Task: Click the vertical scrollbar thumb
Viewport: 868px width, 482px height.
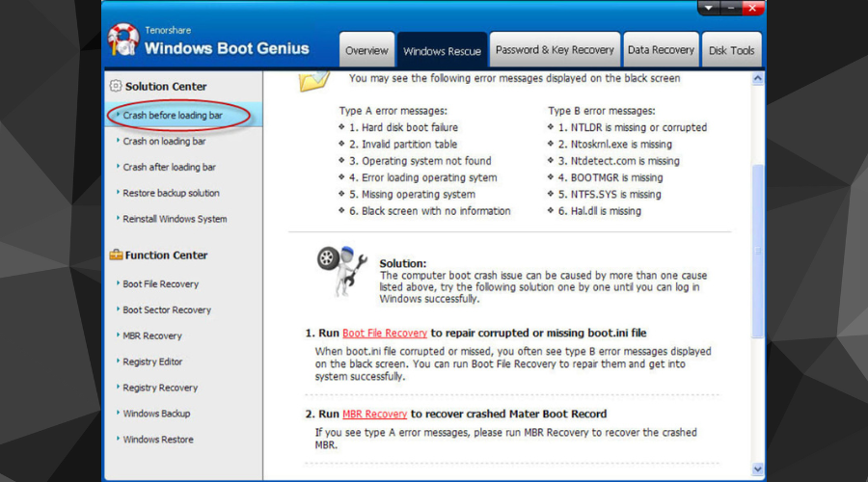Action: pyautogui.click(x=757, y=251)
